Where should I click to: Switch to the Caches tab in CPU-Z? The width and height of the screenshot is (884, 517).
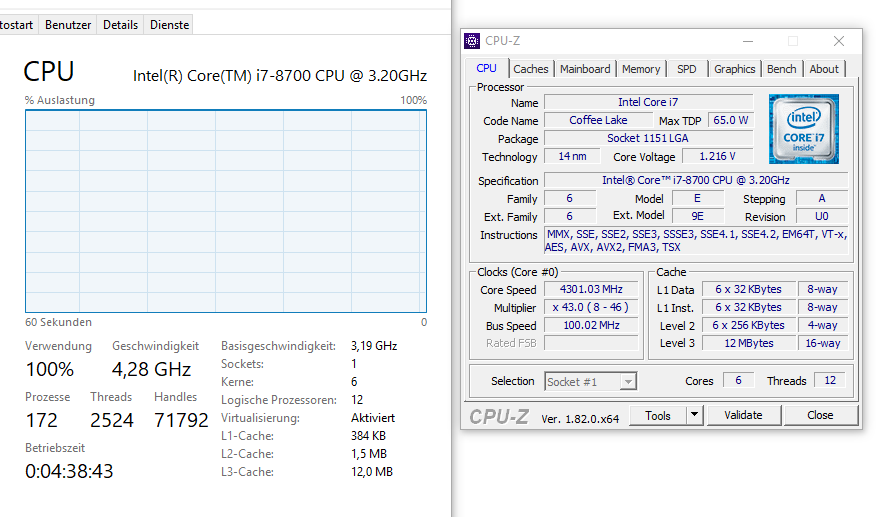click(531, 69)
